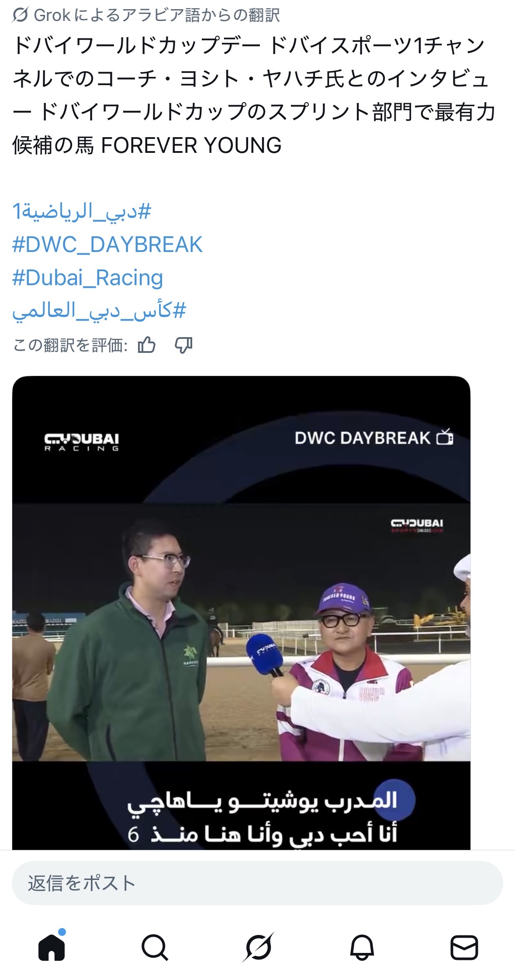Open the #Dubai_Racing hashtag
The image size is (515, 980).
[88, 278]
